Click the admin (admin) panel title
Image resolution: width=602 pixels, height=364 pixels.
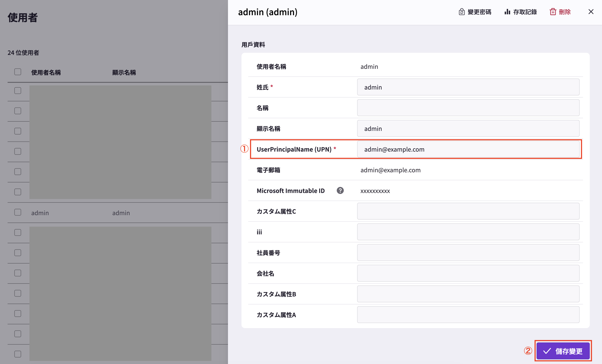click(x=268, y=12)
